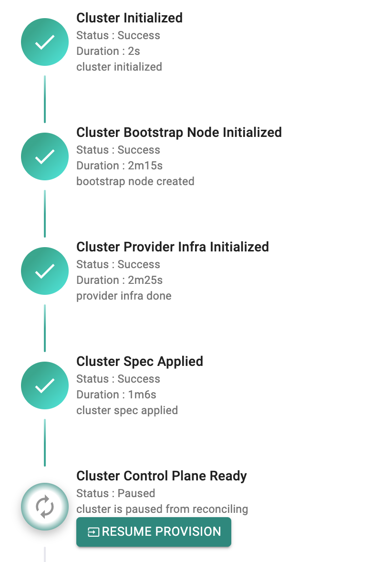The image size is (392, 562).
Task: Select the Cluster Bootstrap Node Initialized heading
Action: click(179, 133)
